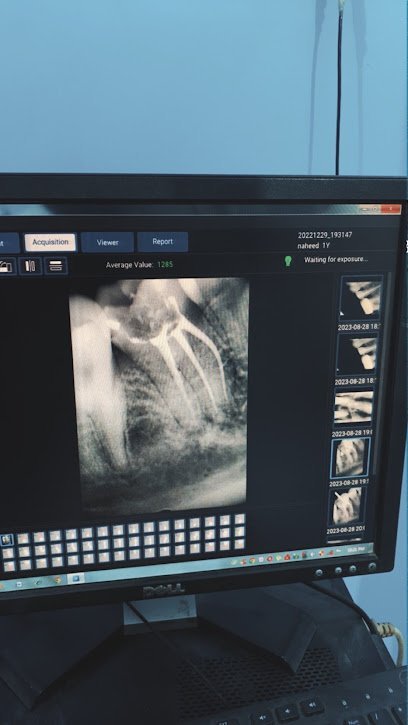Click the patient name 'naheed 1Y'
Image resolution: width=408 pixels, height=725 pixels.
314,246
